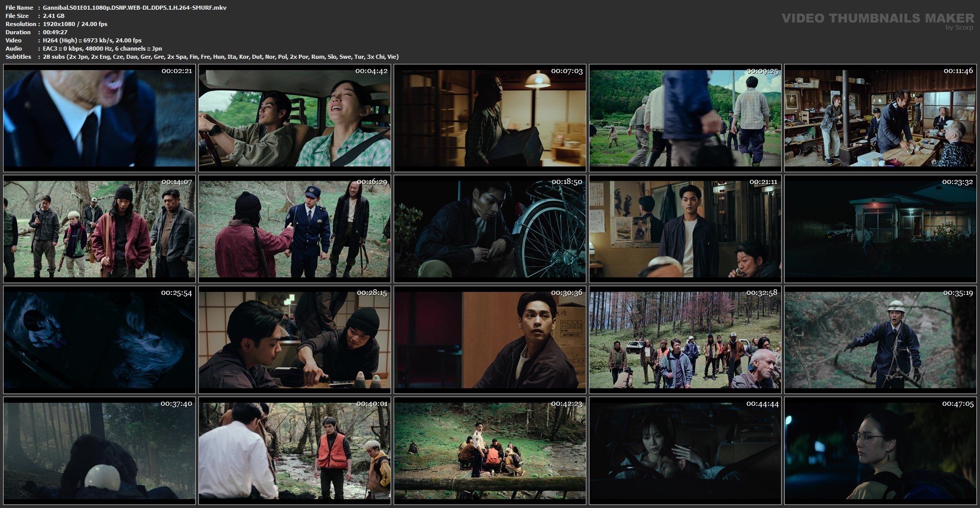Open the frame stamped 00:21:11
Screen dimensions: 980x508
(685, 229)
